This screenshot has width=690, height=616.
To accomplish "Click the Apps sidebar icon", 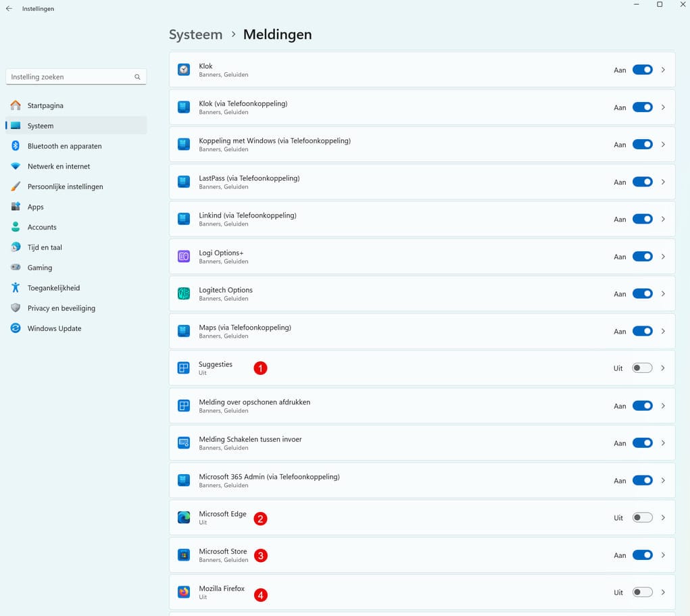I will 16,207.
